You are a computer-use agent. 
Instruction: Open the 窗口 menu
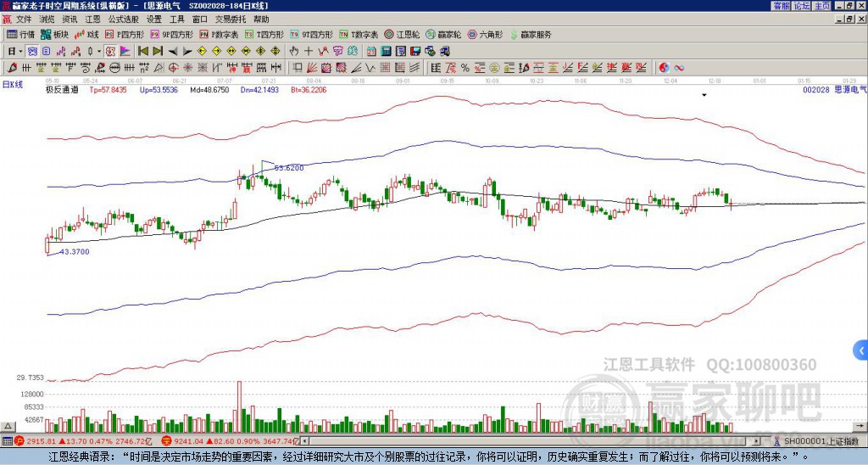(200, 20)
